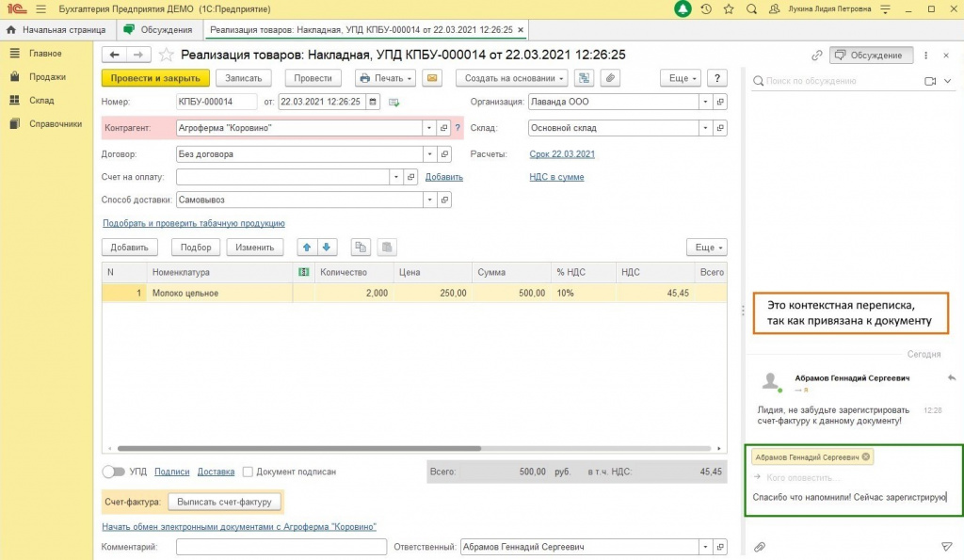Open Подобрать и проверить табачную продукцию link
The height and width of the screenshot is (560, 964).
click(194, 223)
